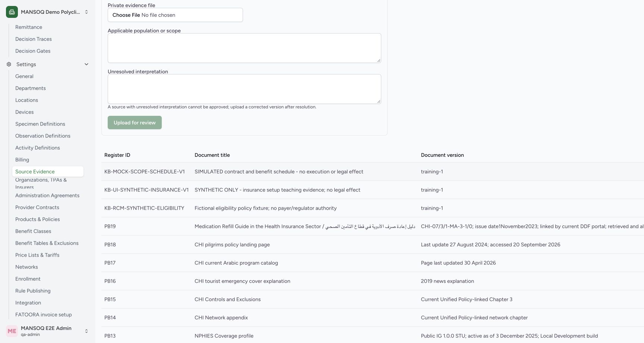The height and width of the screenshot is (343, 644).
Task: Open the user account menu chevrons
Action: 86,331
